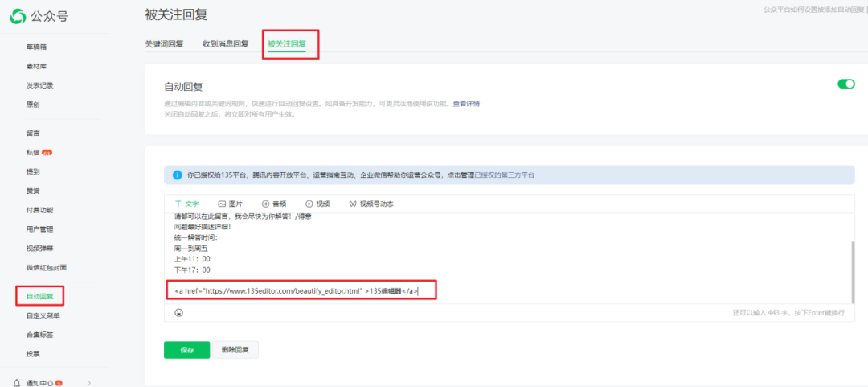Click the reply editor vertical scrollbar
This screenshot has height=387, width=868.
[x=852, y=272]
